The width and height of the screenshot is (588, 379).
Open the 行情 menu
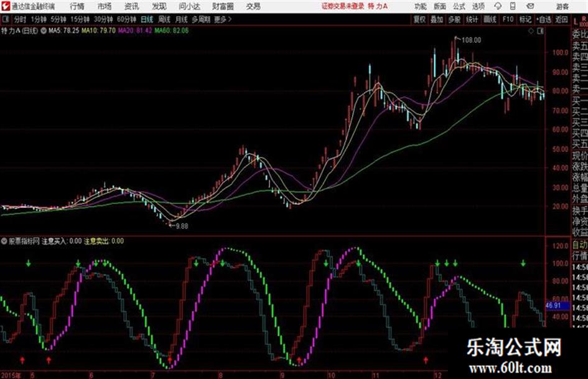[x=77, y=6]
